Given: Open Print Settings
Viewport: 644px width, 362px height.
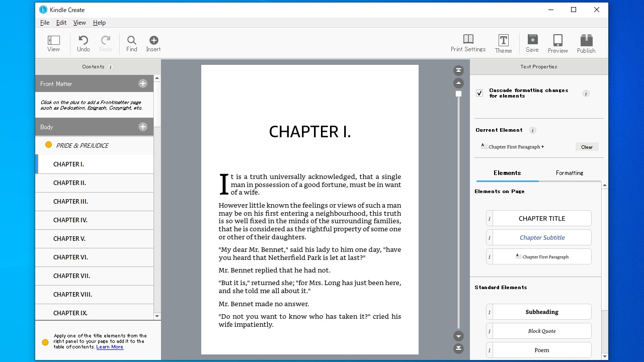Looking at the screenshot, I should pos(468,43).
